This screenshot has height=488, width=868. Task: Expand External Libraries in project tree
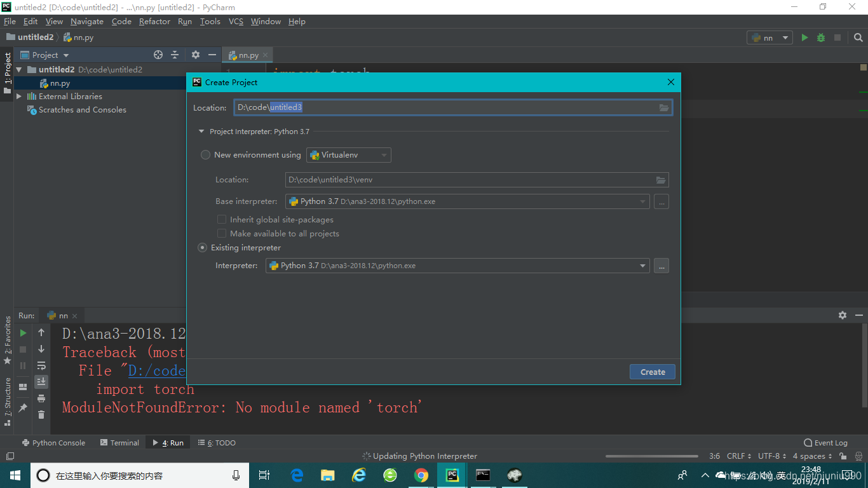click(x=19, y=97)
